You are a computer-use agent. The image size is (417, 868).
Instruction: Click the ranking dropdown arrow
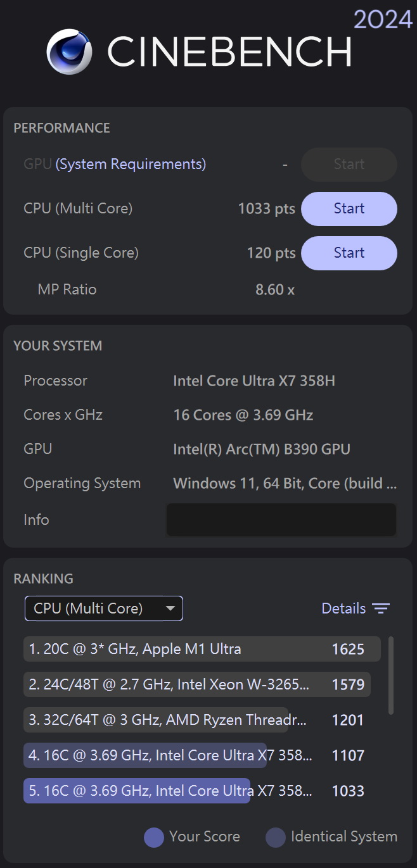170,609
